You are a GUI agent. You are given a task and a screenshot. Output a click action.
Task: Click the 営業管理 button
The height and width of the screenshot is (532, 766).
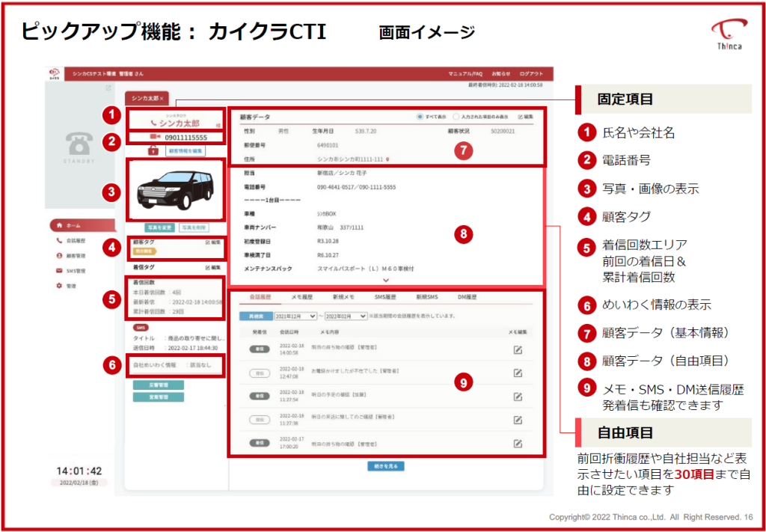point(159,397)
